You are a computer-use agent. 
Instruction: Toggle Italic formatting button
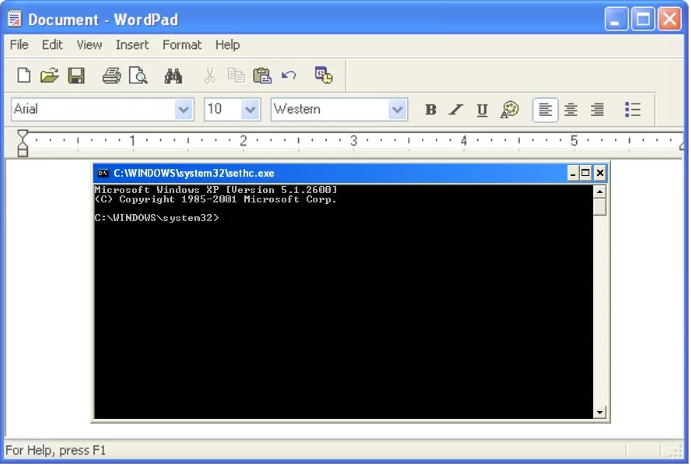(456, 109)
